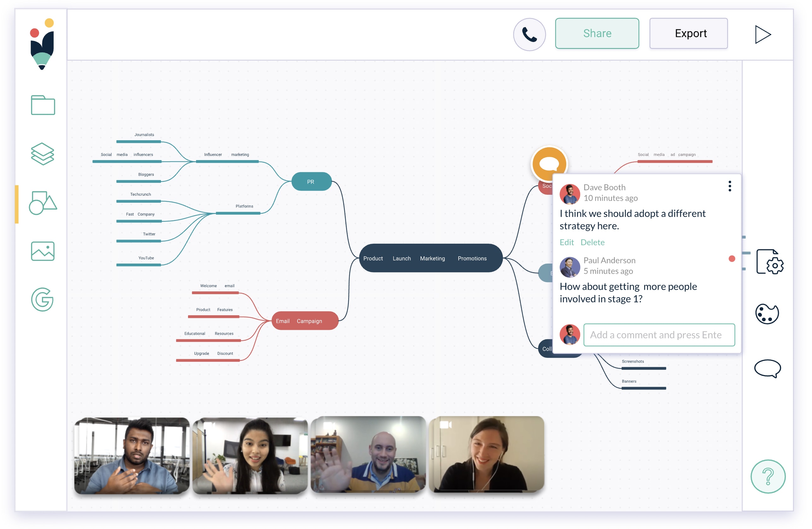
Task: Select the Journalists leaf
Action: pos(139,138)
